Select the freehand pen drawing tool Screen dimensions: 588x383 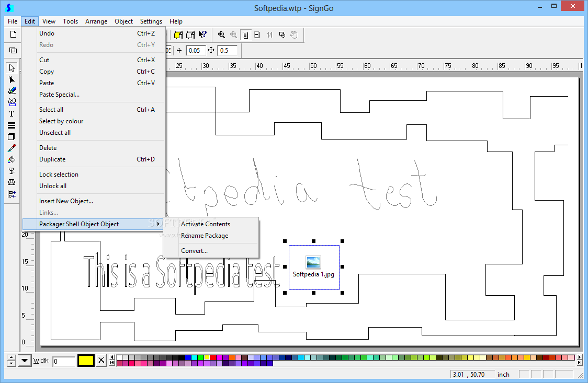tap(12, 90)
